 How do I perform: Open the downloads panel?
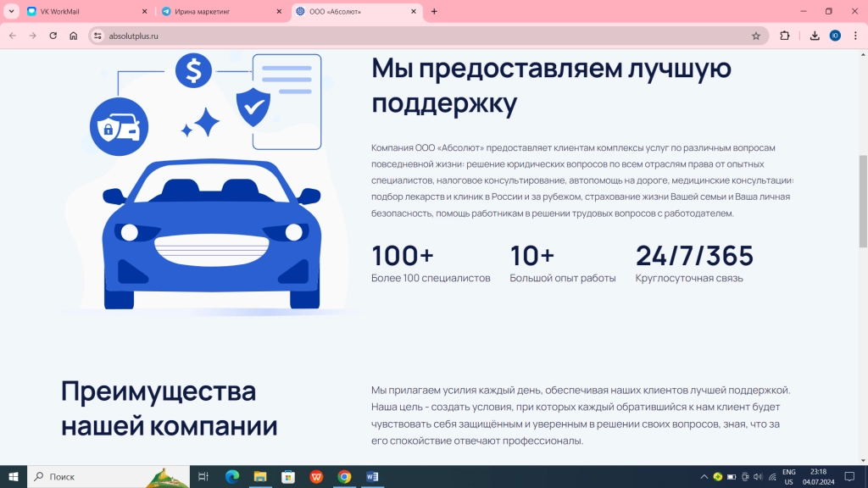coord(815,36)
